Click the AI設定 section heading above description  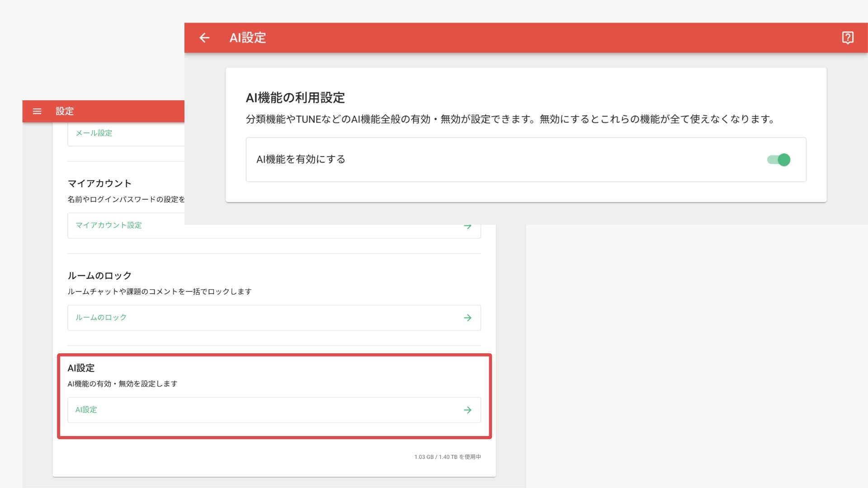coord(81,368)
